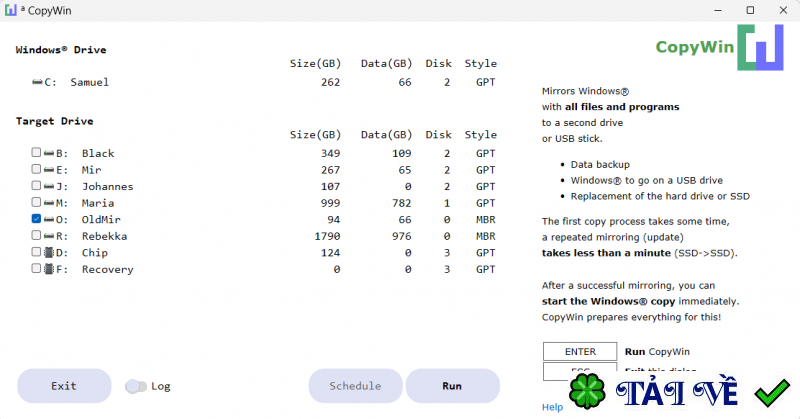Check the R: Rebekka target drive checkbox
Screen dimensions: 800x419
click(36, 235)
